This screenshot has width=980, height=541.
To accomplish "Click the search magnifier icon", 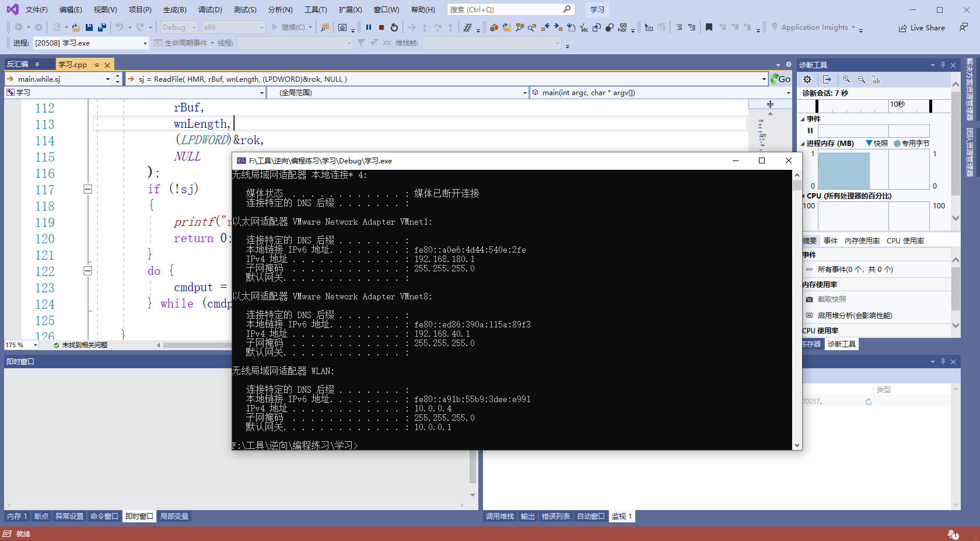I will (x=566, y=9).
